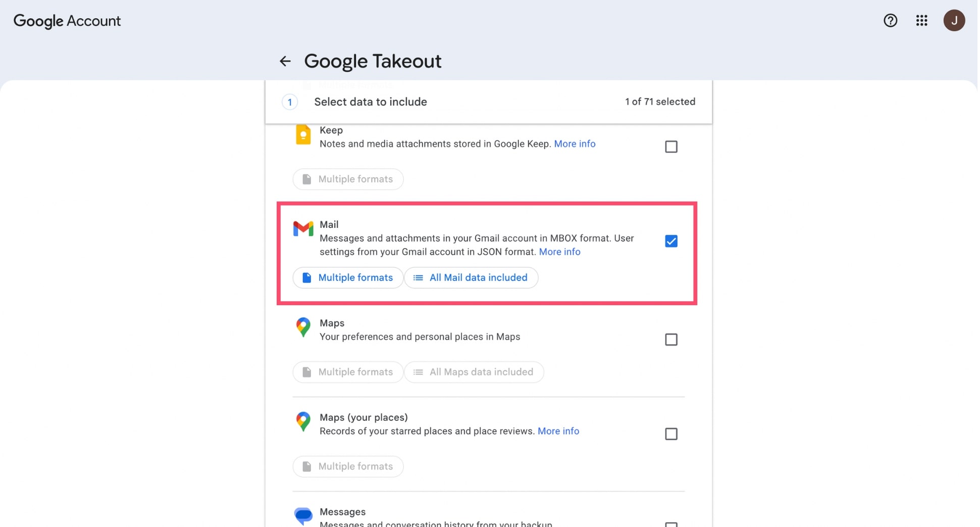980x527 pixels.
Task: Click the Gmail icon next to Mail
Action: coord(303,229)
